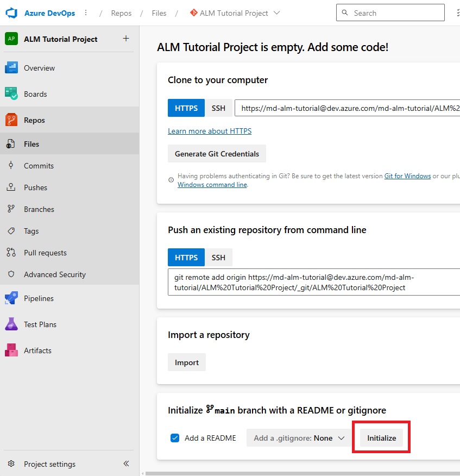Click the Project settings gear icon
The image size is (460, 476).
click(11, 464)
